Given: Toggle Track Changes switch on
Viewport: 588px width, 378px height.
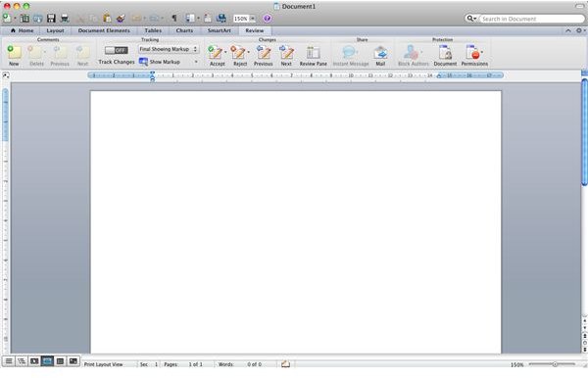Looking at the screenshot, I should click(x=117, y=50).
